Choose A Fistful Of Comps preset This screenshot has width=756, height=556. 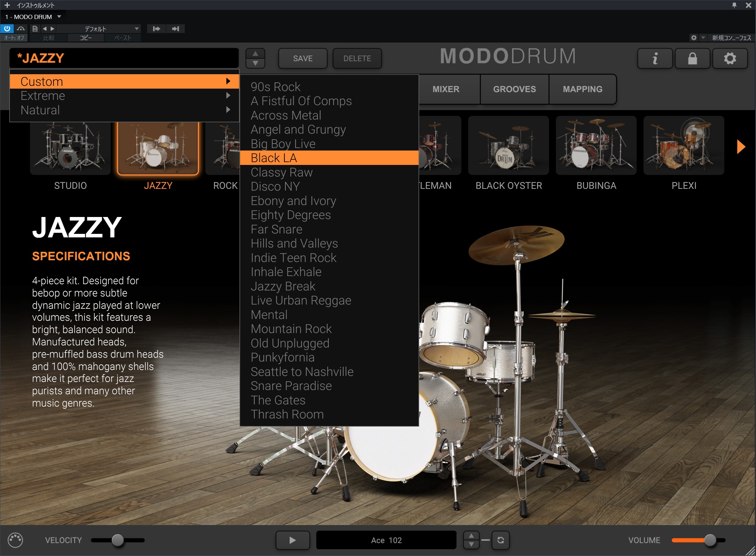pyautogui.click(x=329, y=101)
